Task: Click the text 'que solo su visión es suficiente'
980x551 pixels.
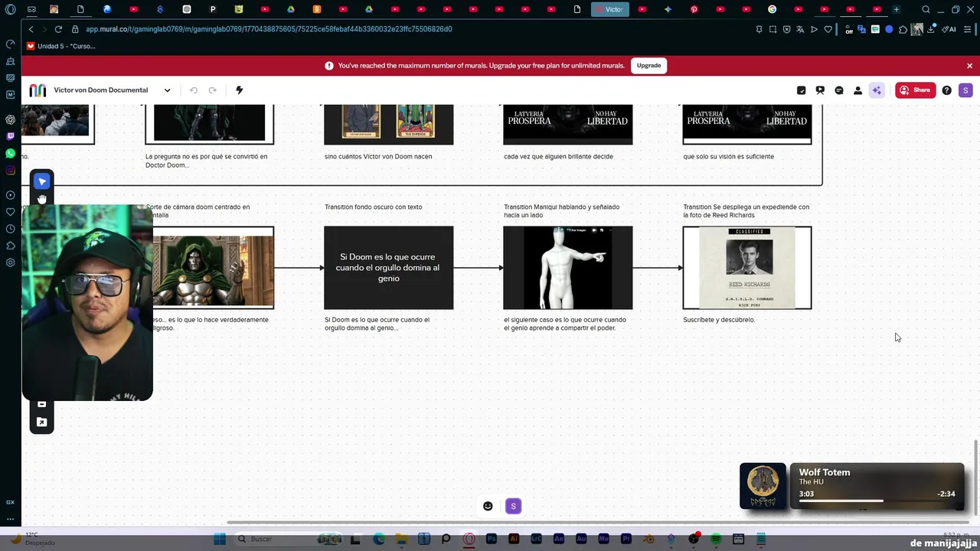Action: tap(728, 156)
